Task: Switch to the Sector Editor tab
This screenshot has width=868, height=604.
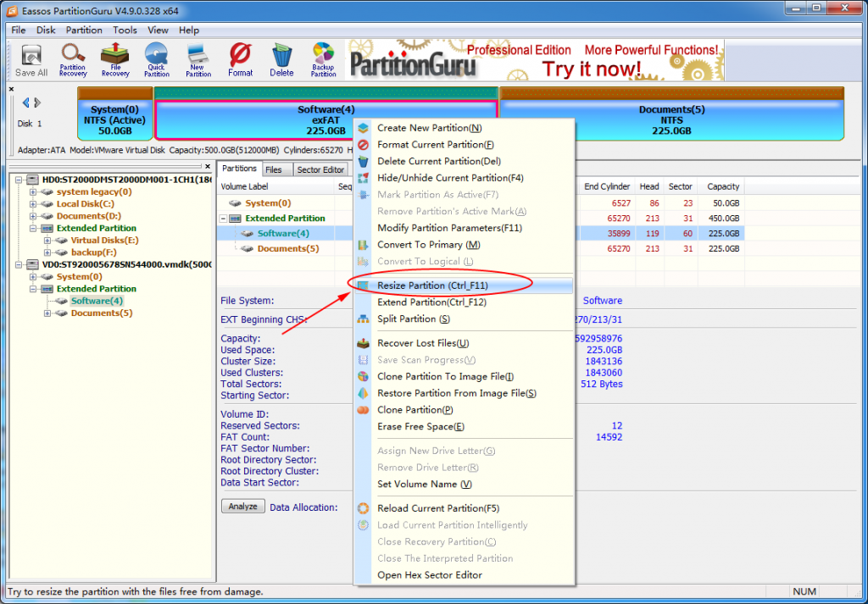Action: pos(320,169)
